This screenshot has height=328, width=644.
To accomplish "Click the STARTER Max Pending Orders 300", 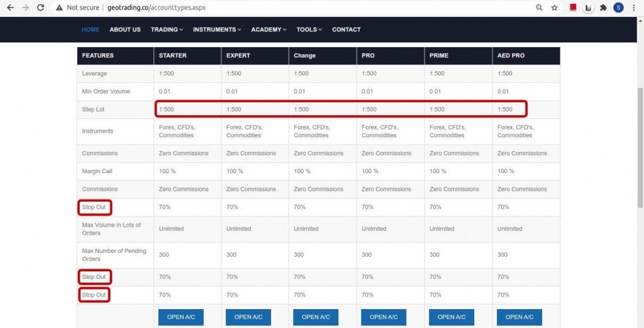I will (x=164, y=255).
